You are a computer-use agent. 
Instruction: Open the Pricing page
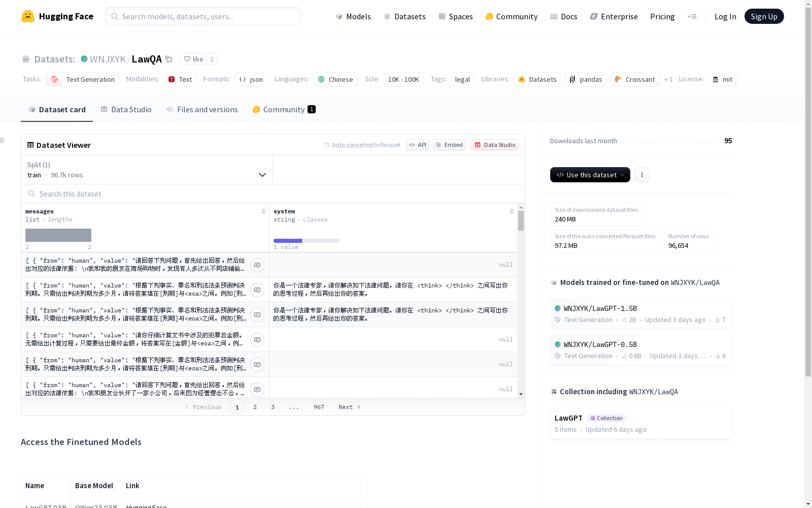[662, 16]
